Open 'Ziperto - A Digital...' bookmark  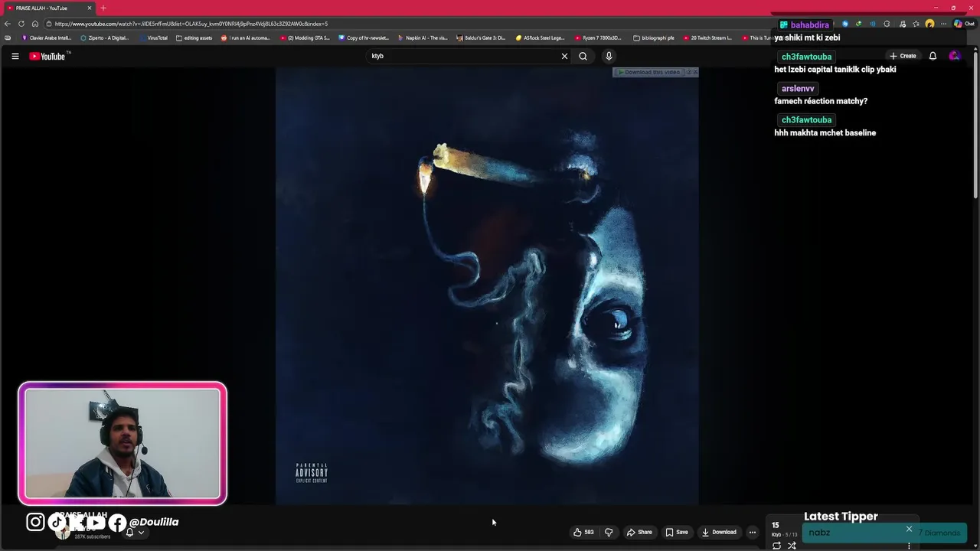105,37
